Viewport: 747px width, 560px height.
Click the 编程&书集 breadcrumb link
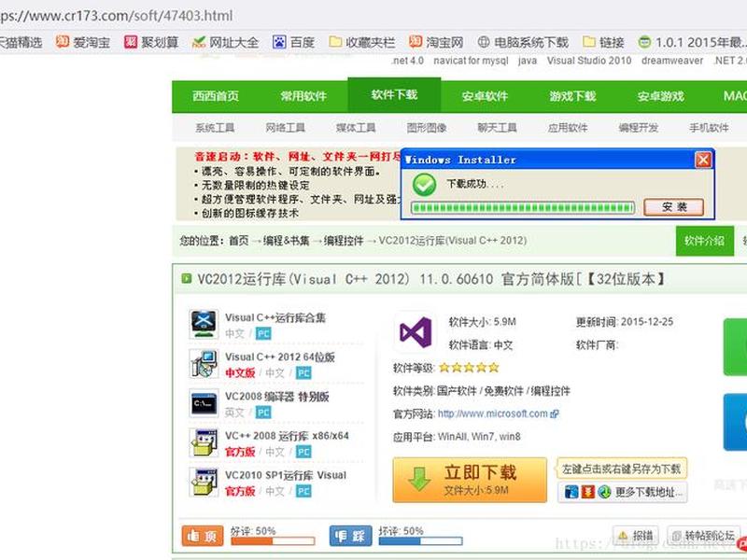click(x=287, y=241)
